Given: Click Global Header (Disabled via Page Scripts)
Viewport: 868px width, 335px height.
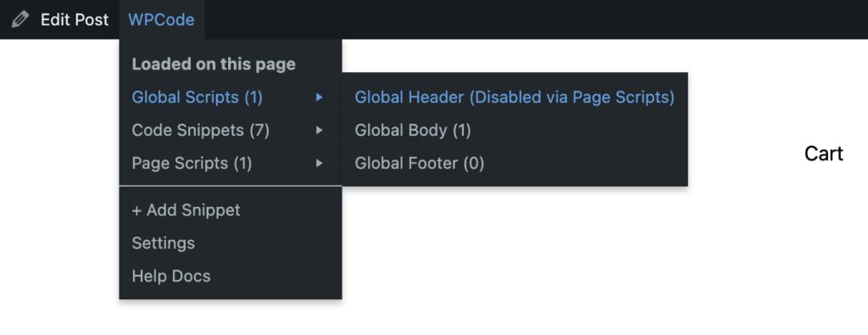Looking at the screenshot, I should tap(515, 98).
